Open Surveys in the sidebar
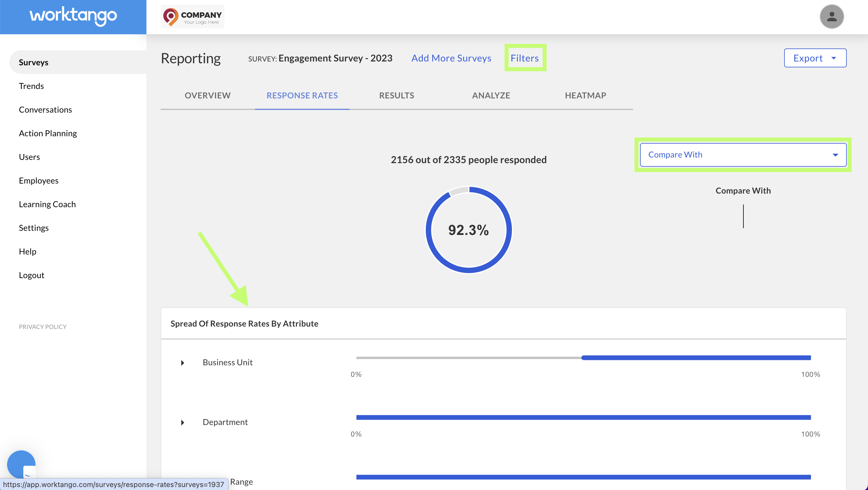 pyautogui.click(x=78, y=62)
